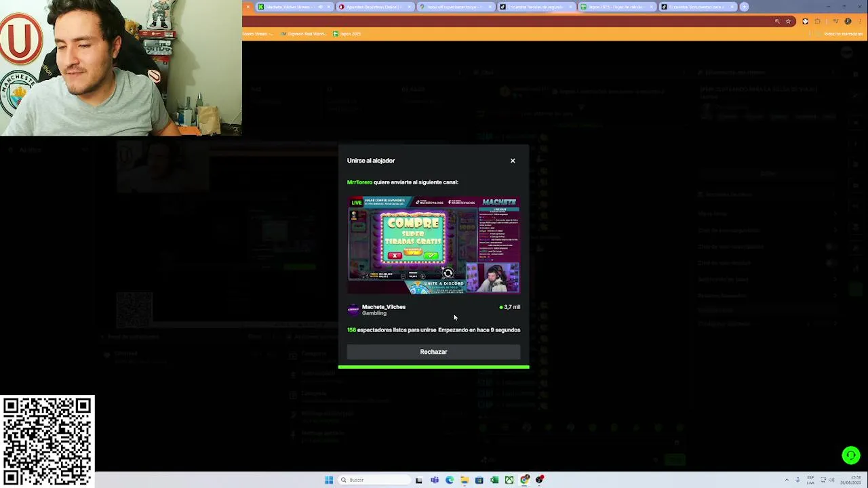868x488 pixels.
Task: Open the browser extensions puzzle icon
Action: 817,22
